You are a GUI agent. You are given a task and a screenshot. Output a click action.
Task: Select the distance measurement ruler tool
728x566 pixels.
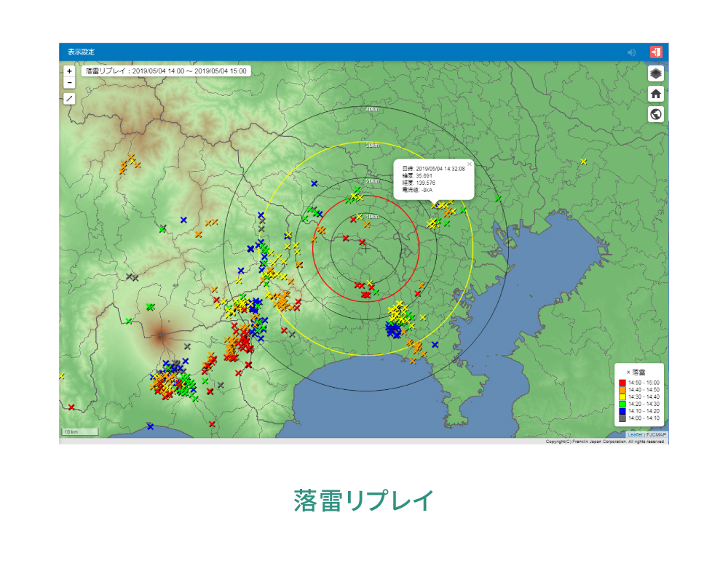(69, 98)
